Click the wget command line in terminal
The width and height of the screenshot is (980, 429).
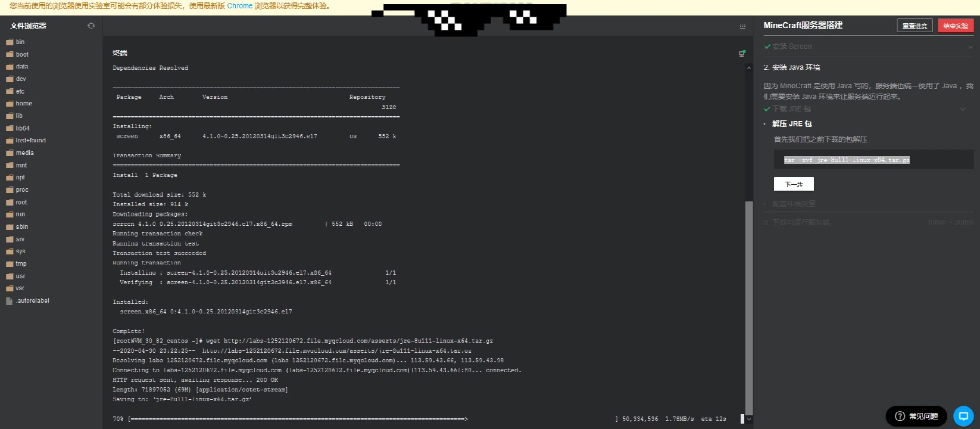tap(303, 341)
